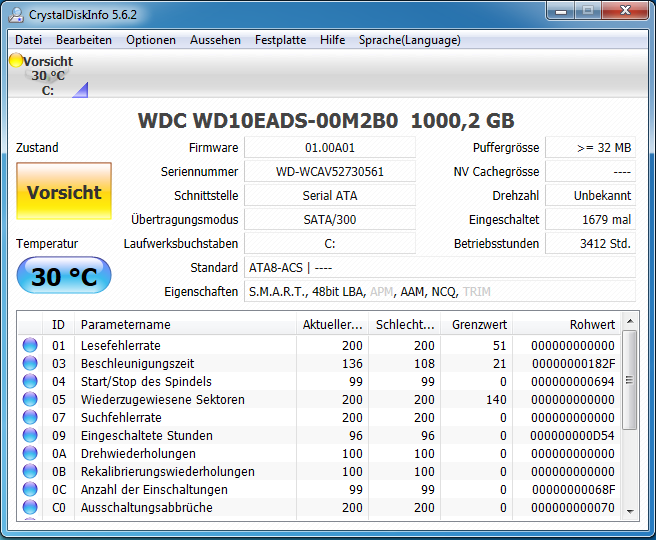Click the CrystalDiskInfo app icon in title bar
The height and width of the screenshot is (540, 656).
pyautogui.click(x=16, y=15)
